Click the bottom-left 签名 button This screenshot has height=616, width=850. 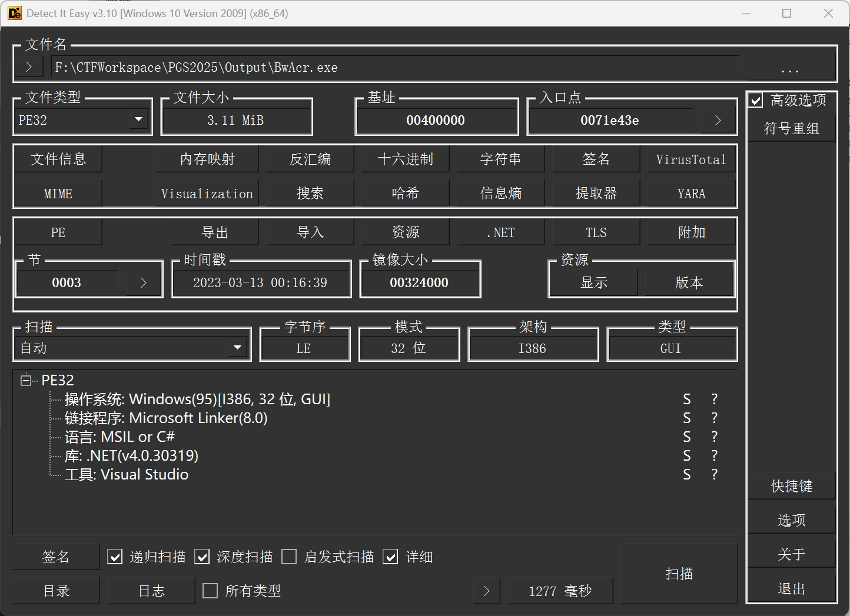pyautogui.click(x=56, y=557)
